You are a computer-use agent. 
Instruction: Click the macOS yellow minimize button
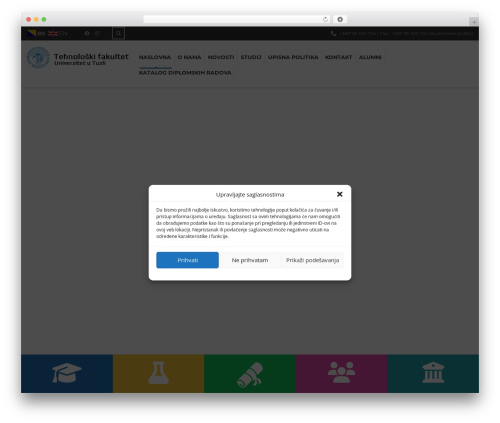click(x=36, y=19)
